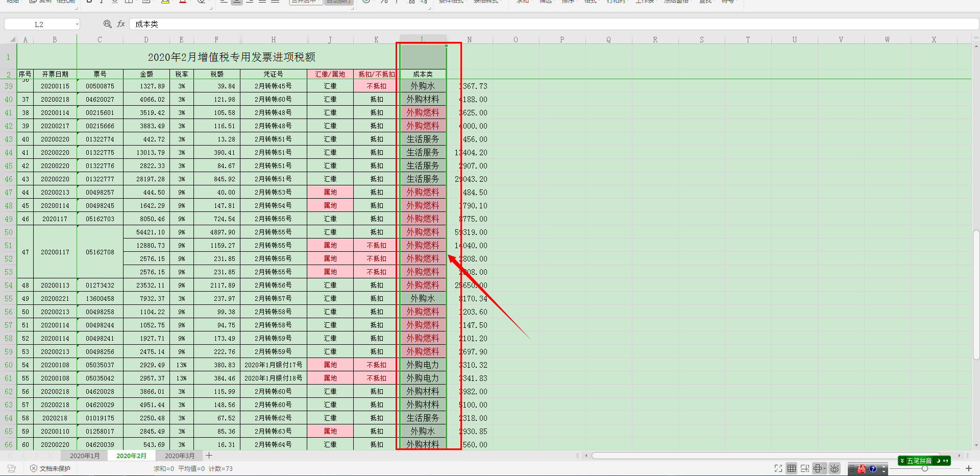Go to the next sheet tab arrow
Image resolution: width=980 pixels, height=476 pixels.
click(x=37, y=456)
